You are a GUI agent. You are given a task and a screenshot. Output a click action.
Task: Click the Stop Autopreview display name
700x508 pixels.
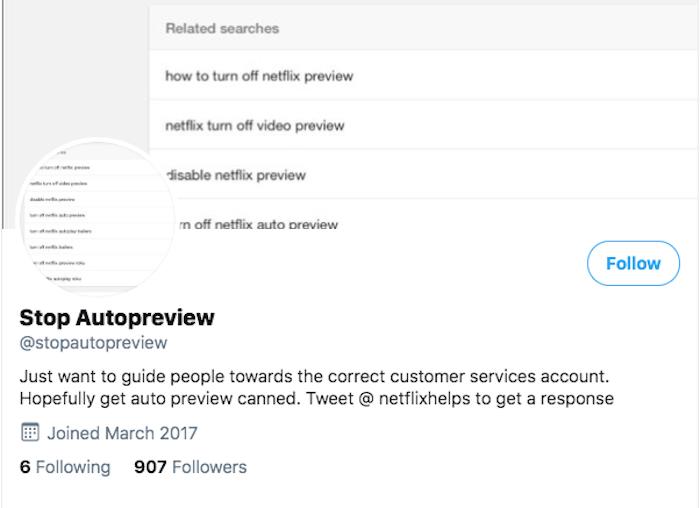point(117,318)
